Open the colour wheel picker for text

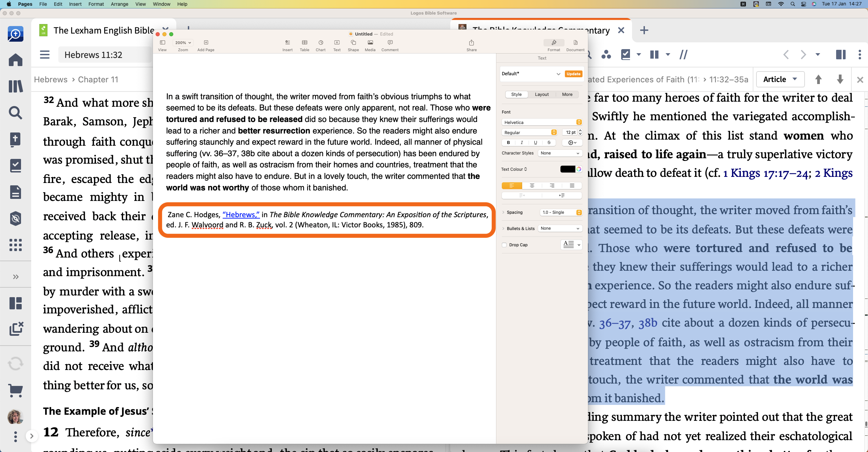click(579, 169)
